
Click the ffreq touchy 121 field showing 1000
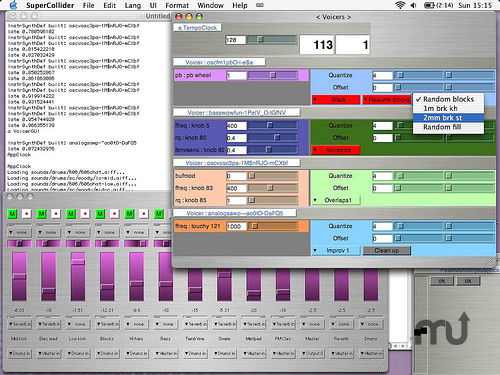(x=236, y=227)
